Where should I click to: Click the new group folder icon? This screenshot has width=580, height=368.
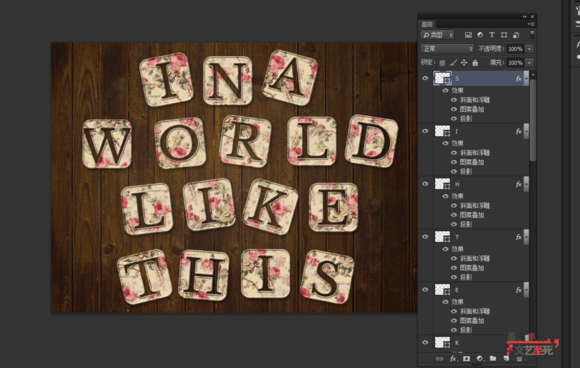coord(493,358)
